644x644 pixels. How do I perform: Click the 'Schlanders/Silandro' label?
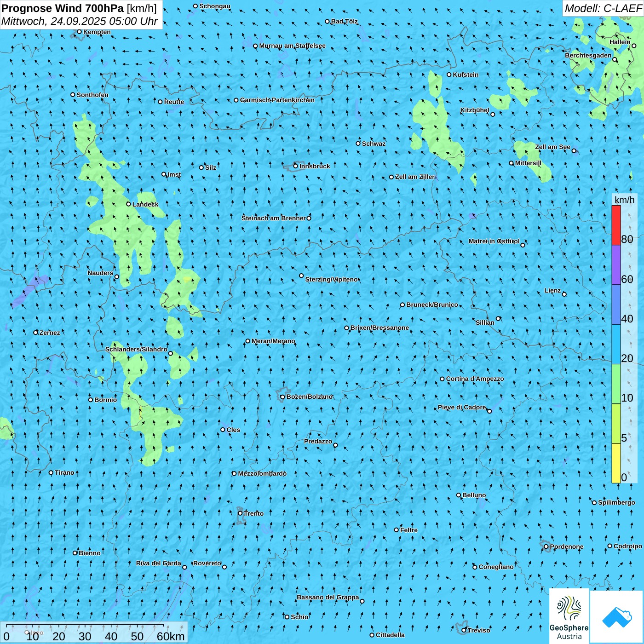click(x=136, y=349)
